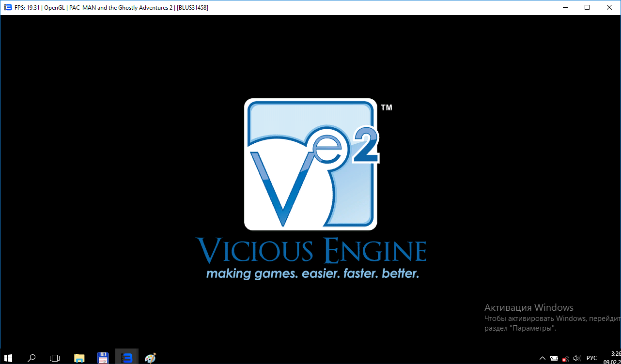Open File Explorer from taskbar
The height and width of the screenshot is (364, 621).
tap(79, 358)
